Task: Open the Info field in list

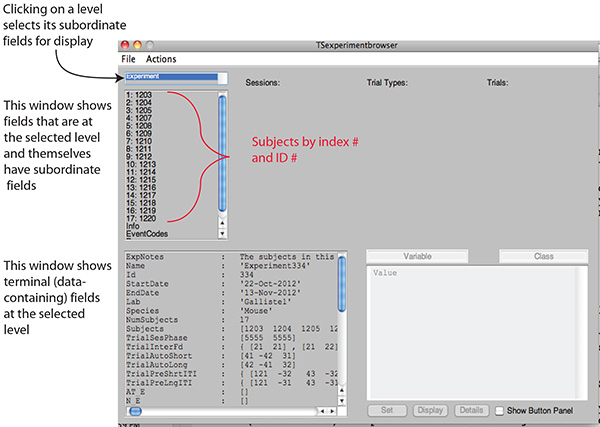Action: pyautogui.click(x=133, y=226)
